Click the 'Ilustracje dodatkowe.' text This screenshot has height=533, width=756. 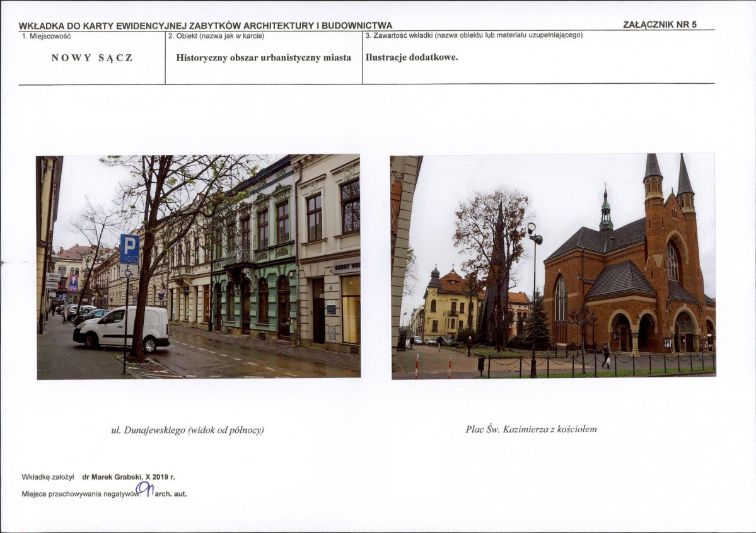point(412,57)
